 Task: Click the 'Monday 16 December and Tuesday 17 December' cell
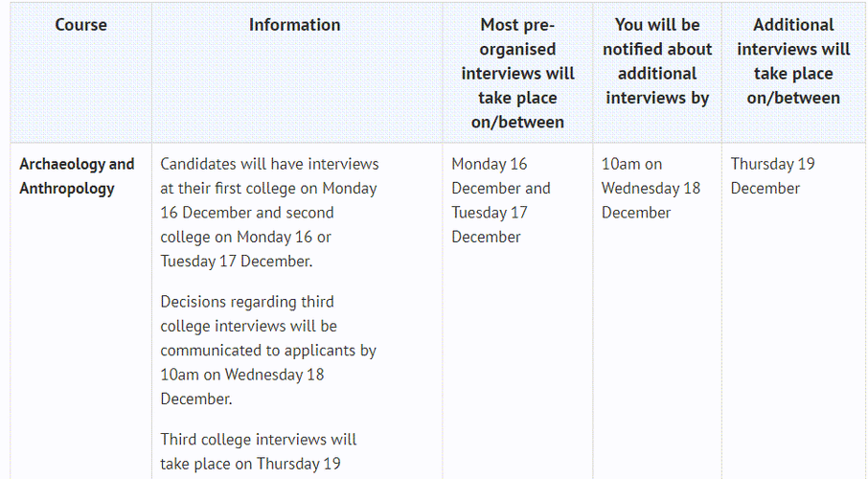[501, 200]
